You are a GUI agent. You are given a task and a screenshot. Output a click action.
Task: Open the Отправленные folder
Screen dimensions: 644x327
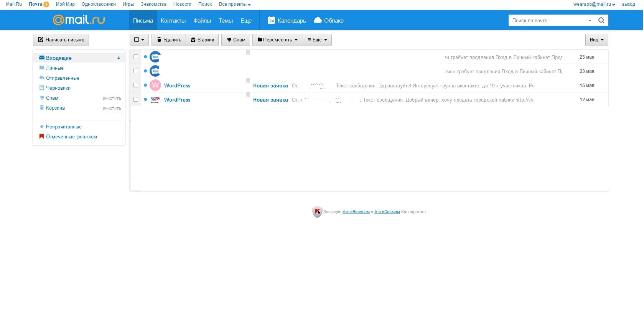(63, 78)
